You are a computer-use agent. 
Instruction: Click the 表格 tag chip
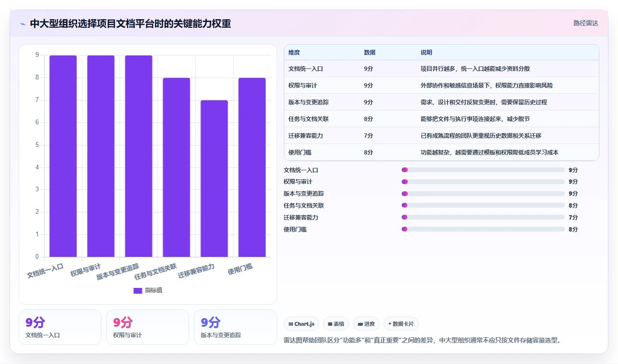[336, 324]
